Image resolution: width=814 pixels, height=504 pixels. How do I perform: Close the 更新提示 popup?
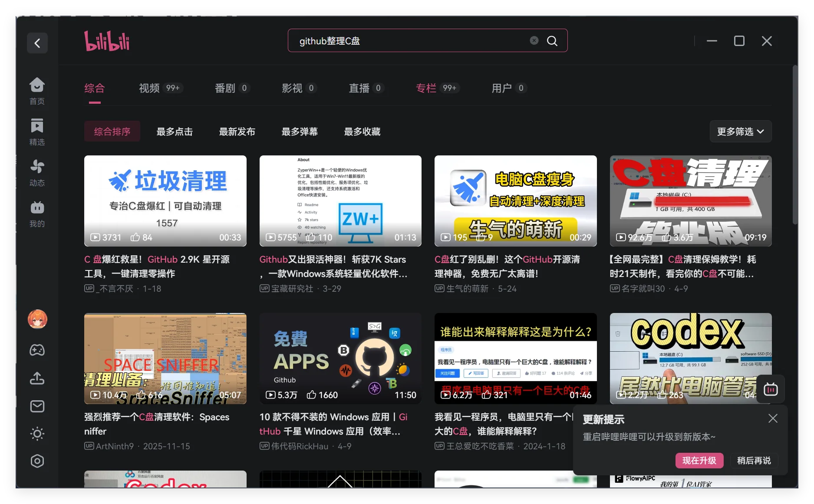pos(773,418)
